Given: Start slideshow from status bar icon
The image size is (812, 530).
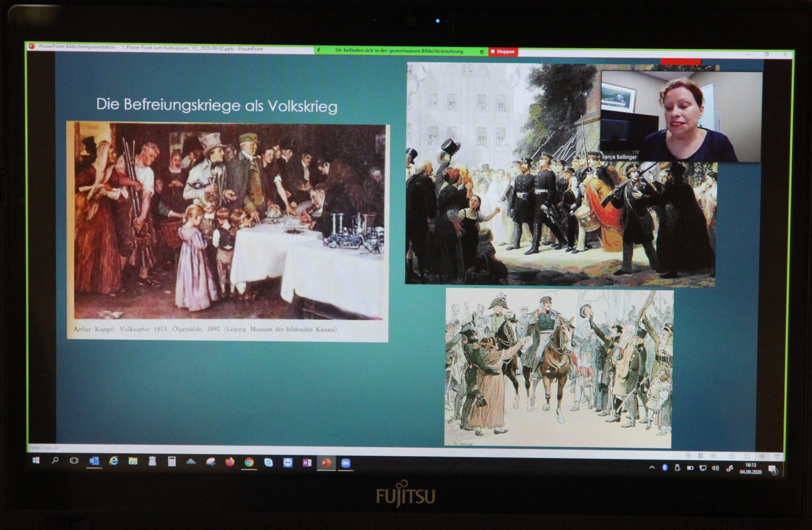Looking at the screenshot, I should 777,457.
